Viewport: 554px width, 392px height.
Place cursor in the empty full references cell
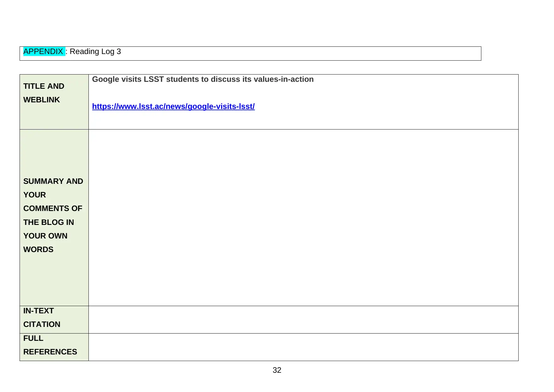[304, 347]
